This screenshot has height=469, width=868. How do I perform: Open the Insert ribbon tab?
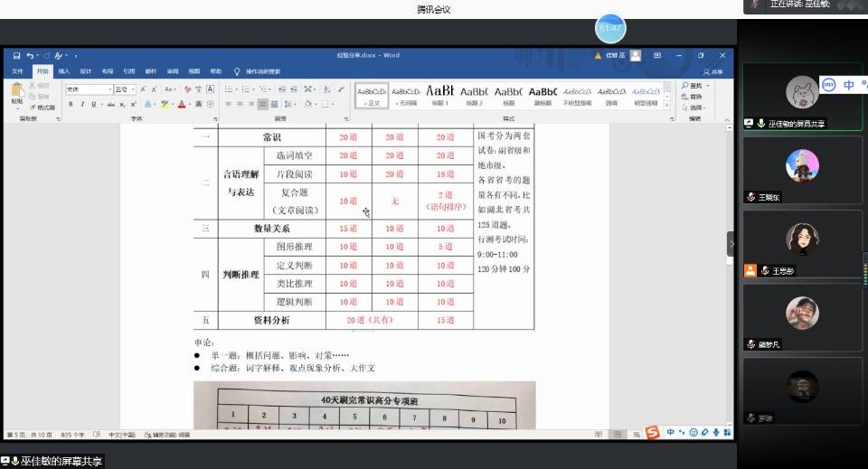click(64, 71)
